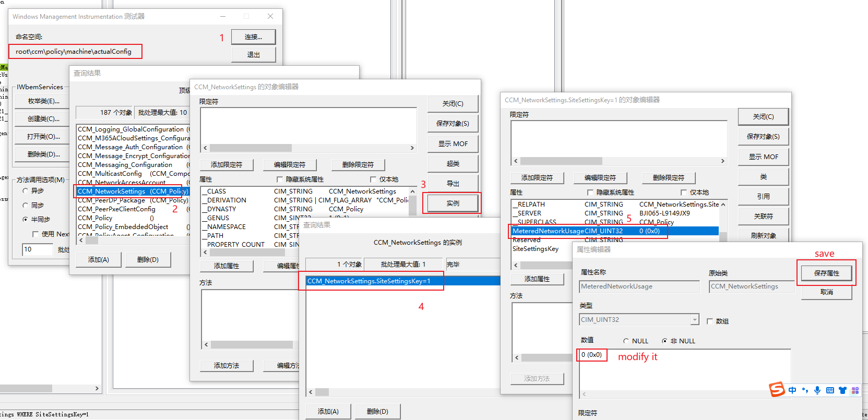Click 显示 MOF in CCM_NetworkSettings class editor
This screenshot has height=420, width=868.
pyautogui.click(x=453, y=144)
